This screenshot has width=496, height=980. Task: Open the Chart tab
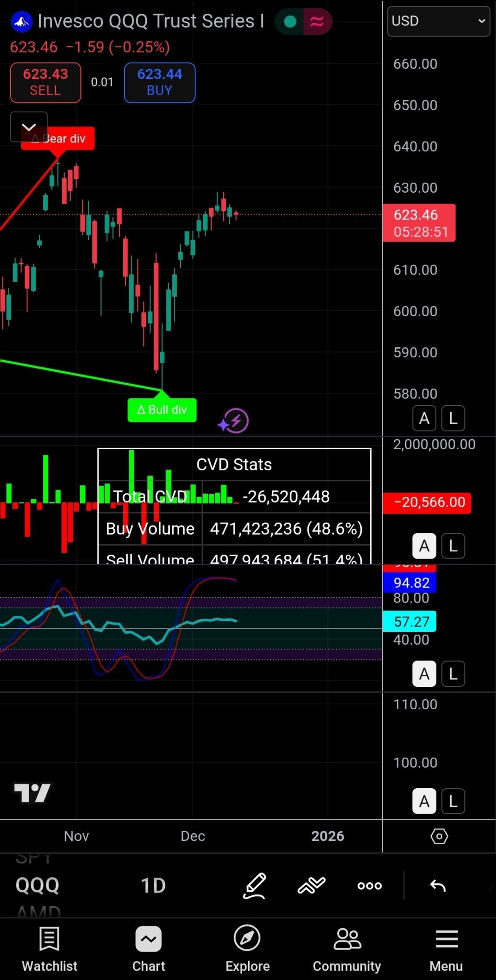click(x=149, y=949)
